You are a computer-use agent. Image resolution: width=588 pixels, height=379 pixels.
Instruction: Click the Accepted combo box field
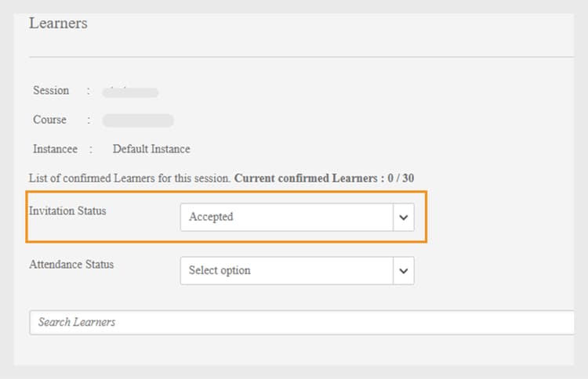(286, 218)
